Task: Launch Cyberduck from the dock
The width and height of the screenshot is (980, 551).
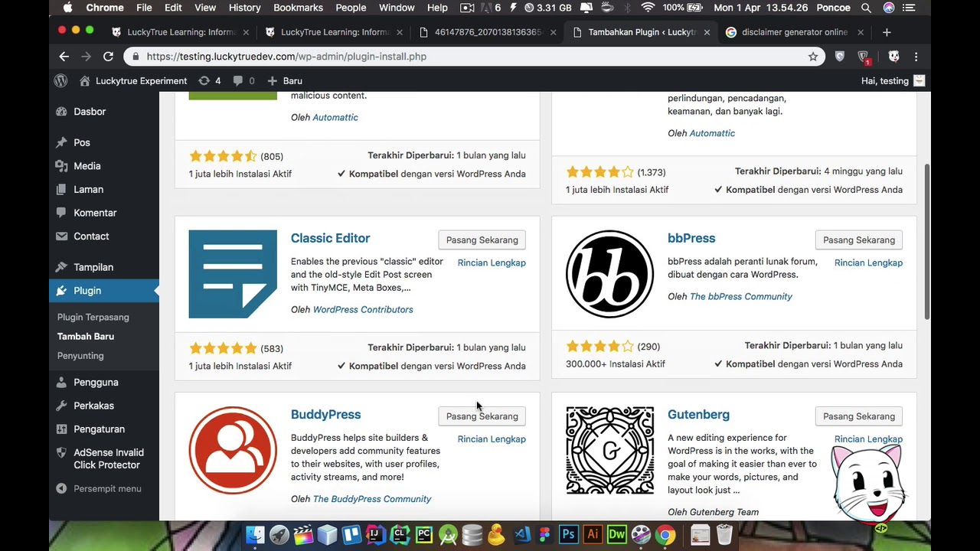Action: [496, 534]
